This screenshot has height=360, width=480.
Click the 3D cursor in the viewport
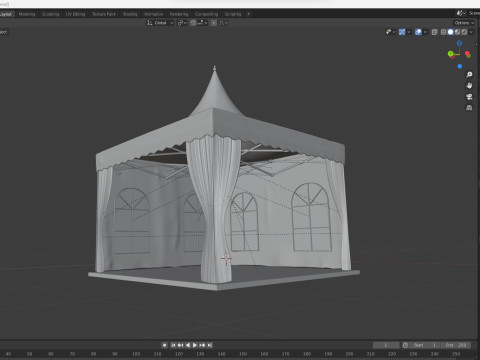[226, 259]
